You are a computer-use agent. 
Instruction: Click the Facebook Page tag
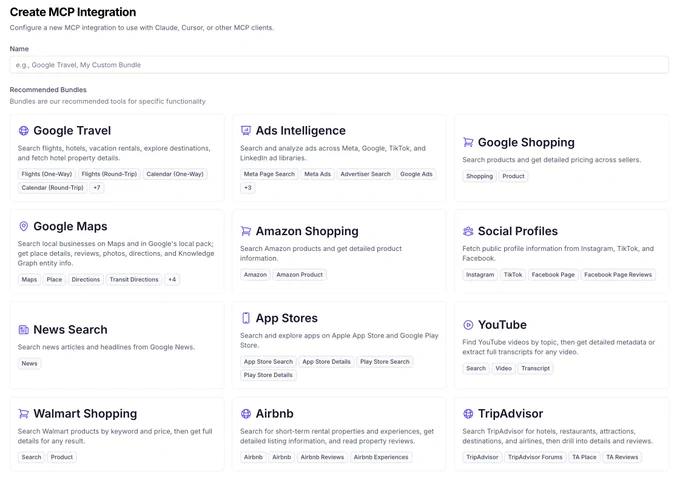tap(553, 274)
